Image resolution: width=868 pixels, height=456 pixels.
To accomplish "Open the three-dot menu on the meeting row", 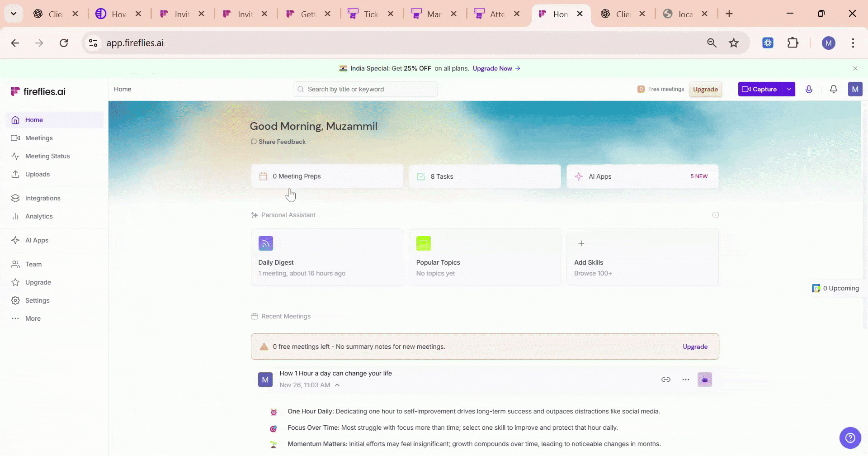I will point(685,379).
